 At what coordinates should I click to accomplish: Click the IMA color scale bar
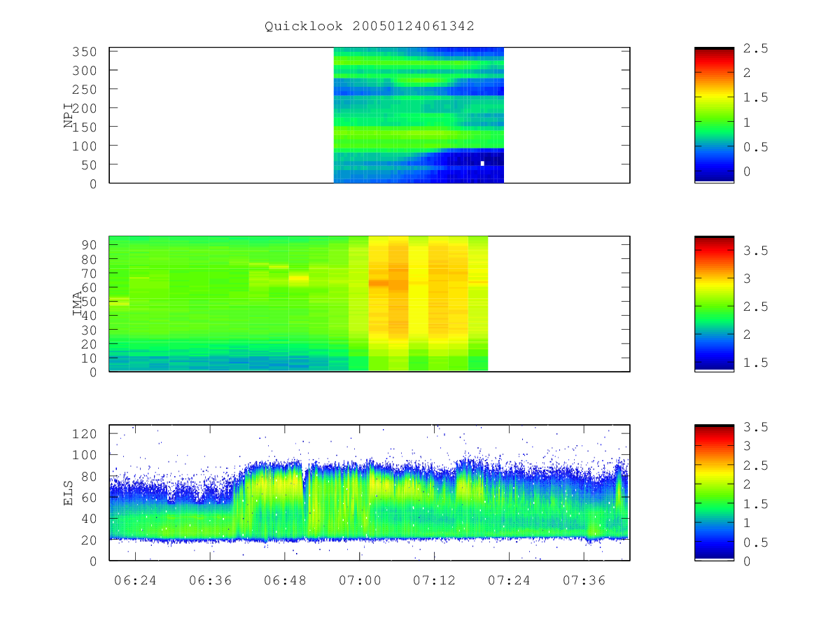(714, 303)
